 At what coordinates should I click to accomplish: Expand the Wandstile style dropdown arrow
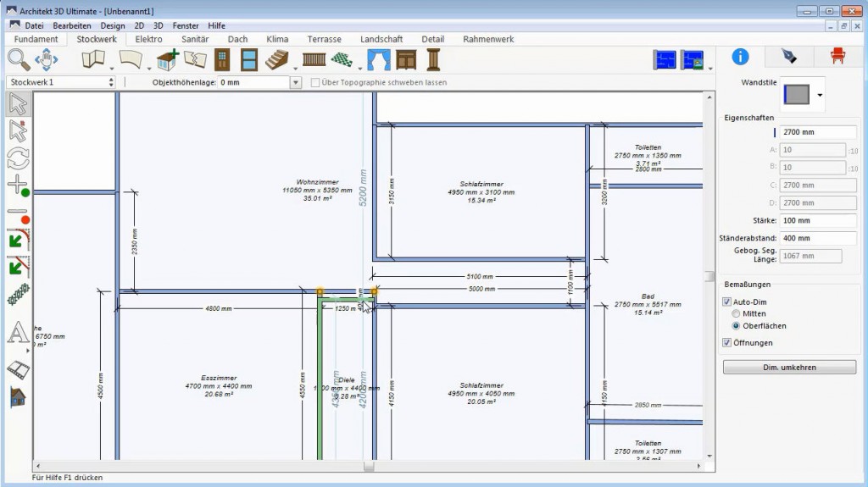click(820, 95)
